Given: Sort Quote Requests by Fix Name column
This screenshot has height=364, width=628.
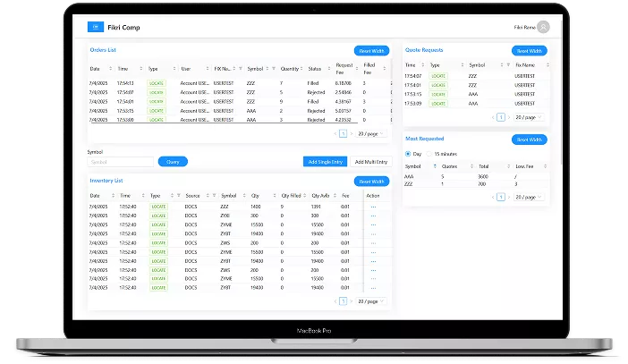Looking at the screenshot, I should 547,65.
